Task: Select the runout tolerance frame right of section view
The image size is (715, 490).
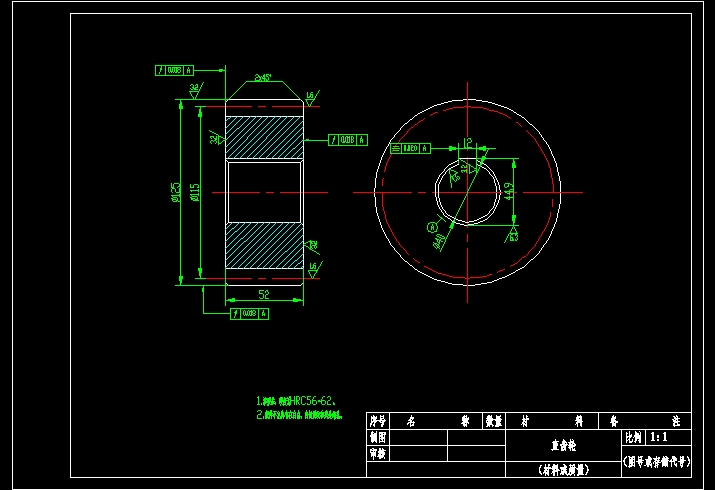Action: pyautogui.click(x=348, y=140)
